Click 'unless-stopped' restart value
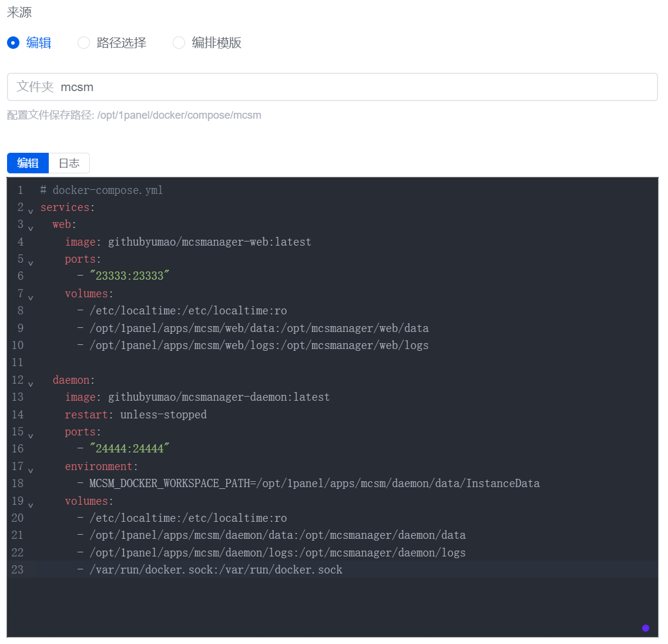Screen dimensions: 668x644 (x=163, y=414)
